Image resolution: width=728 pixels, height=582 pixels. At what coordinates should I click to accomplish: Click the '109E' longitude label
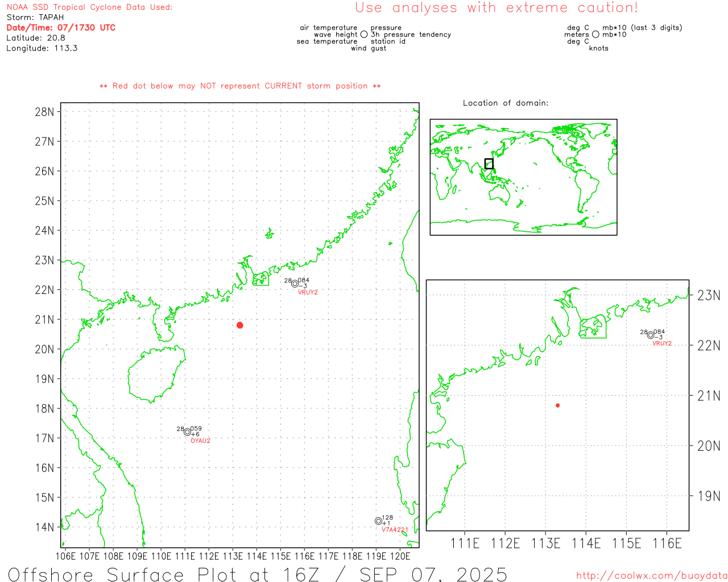137,556
